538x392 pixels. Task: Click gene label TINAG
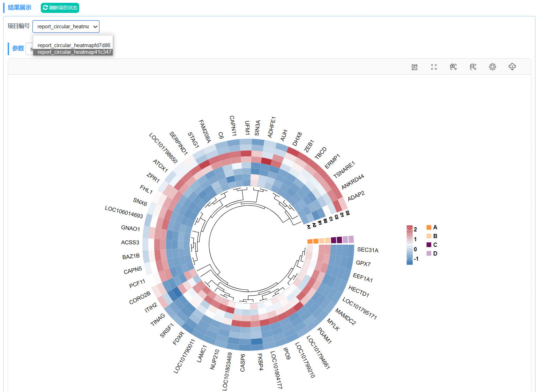point(158,320)
